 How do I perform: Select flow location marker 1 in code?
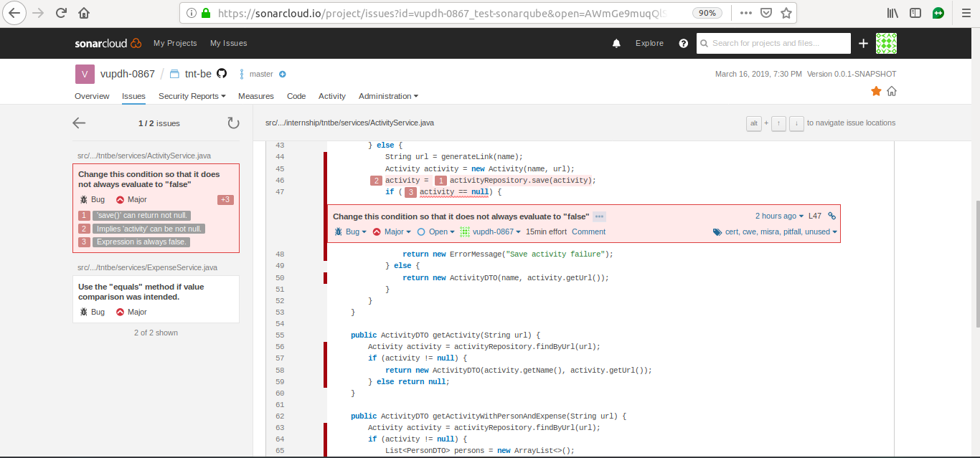pos(441,181)
